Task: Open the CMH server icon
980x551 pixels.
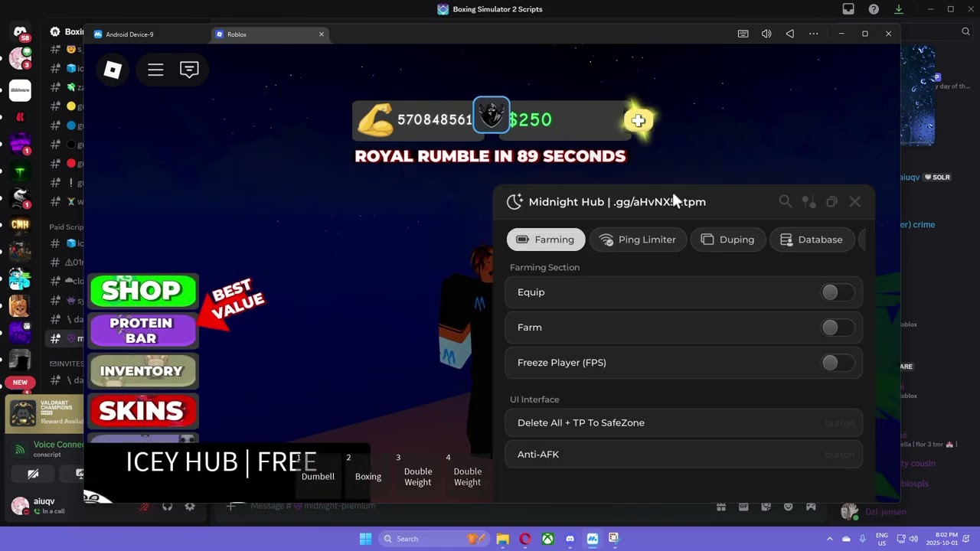Action: tap(20, 224)
